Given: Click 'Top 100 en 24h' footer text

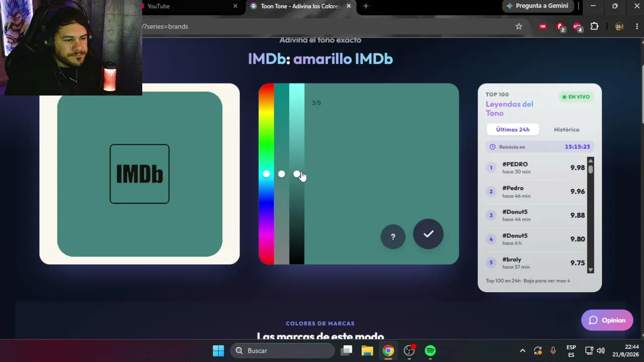Looking at the screenshot, I should 503,281.
